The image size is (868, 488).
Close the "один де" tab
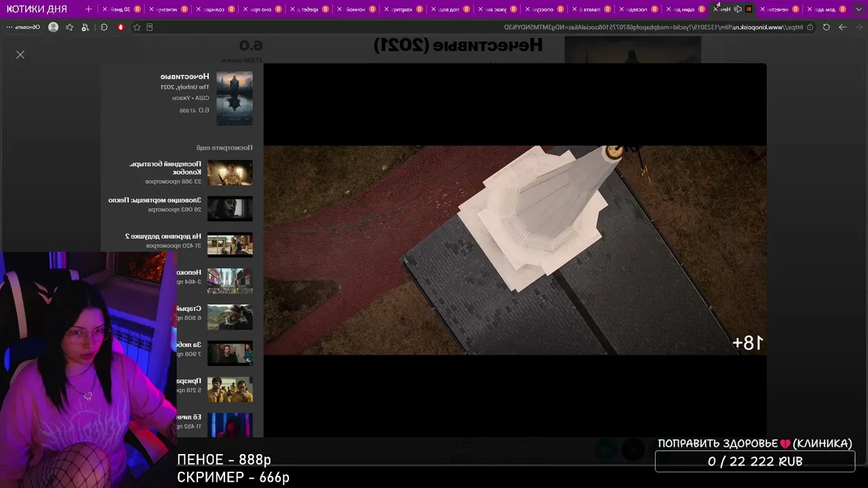(669, 9)
